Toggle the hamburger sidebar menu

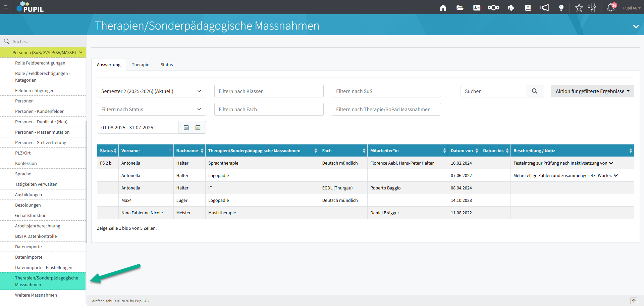(x=6, y=7)
